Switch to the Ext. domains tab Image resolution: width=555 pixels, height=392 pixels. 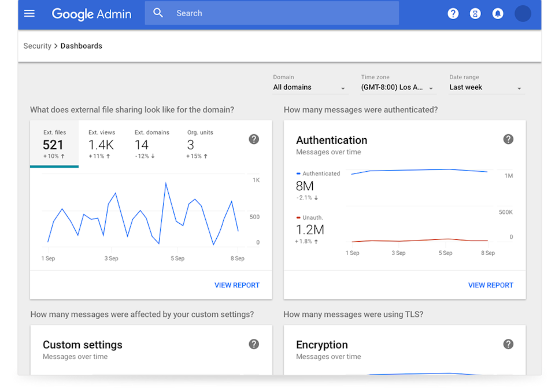pos(151,145)
